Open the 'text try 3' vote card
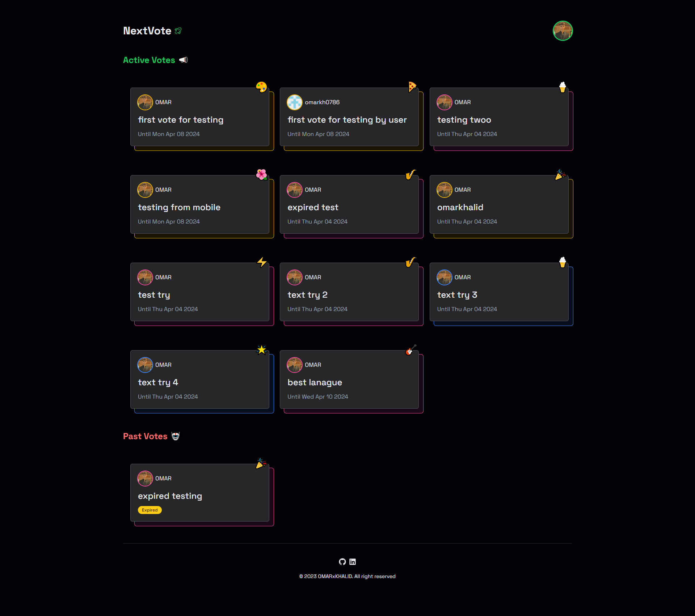Viewport: 695px width, 616px height. click(457, 295)
